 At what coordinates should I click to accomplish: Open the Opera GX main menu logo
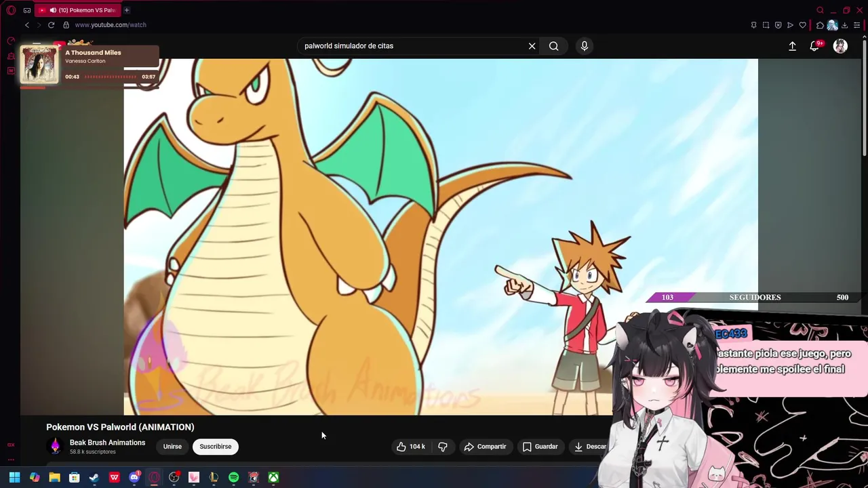click(11, 10)
